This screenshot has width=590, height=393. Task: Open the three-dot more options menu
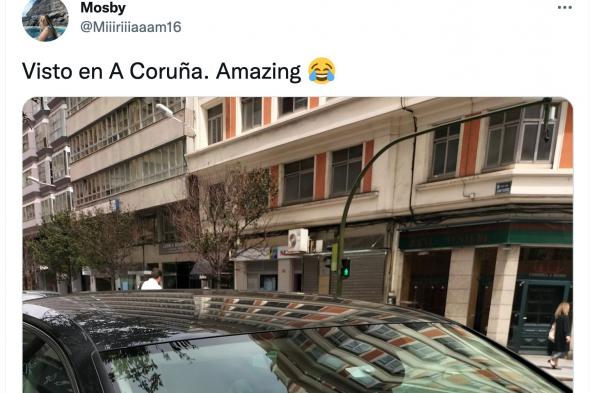pyautogui.click(x=564, y=8)
